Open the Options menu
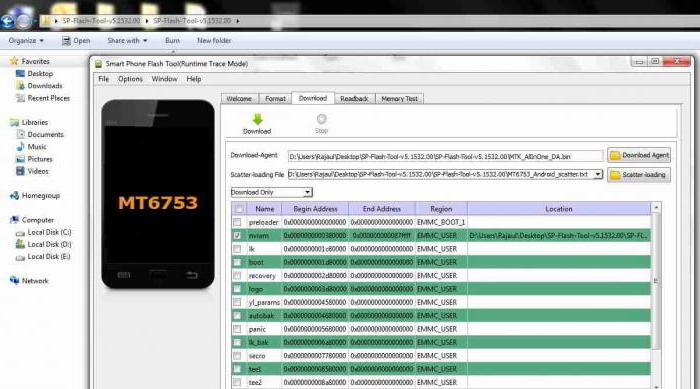The image size is (700, 389). point(130,79)
